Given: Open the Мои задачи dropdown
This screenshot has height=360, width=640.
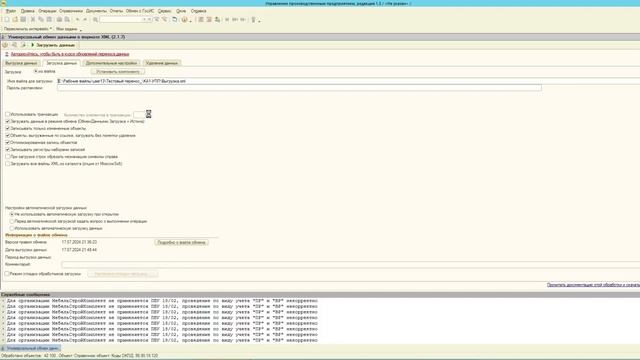Looking at the screenshot, I should tap(68, 29).
